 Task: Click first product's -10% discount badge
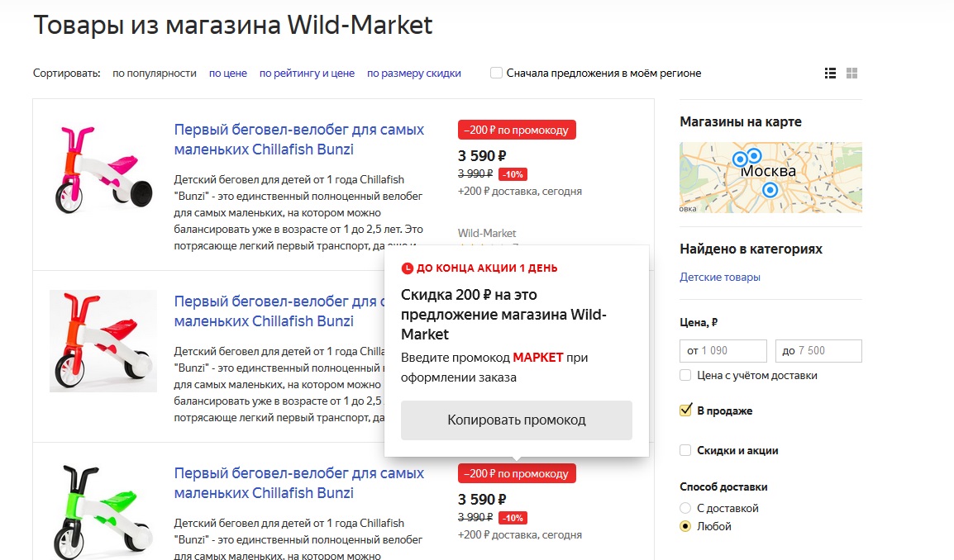click(513, 174)
